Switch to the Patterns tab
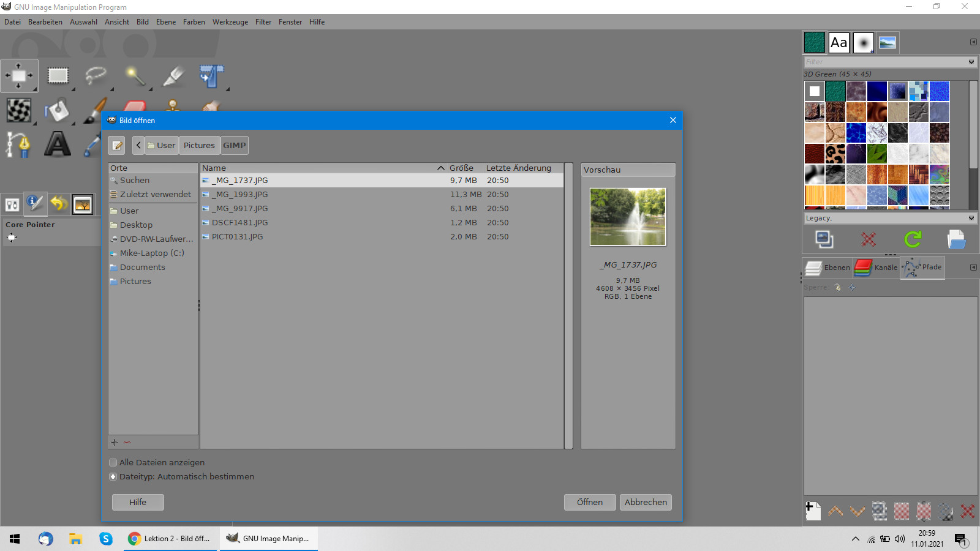 tap(815, 43)
